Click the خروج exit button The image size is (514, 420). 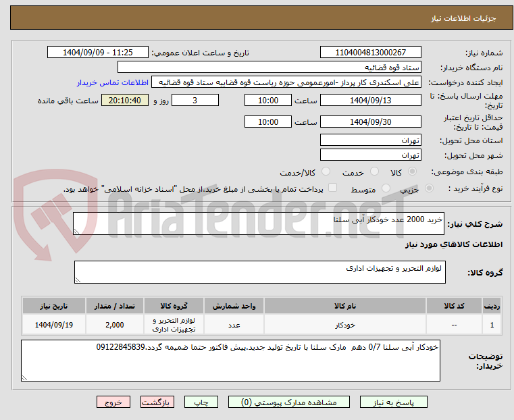coord(113,402)
